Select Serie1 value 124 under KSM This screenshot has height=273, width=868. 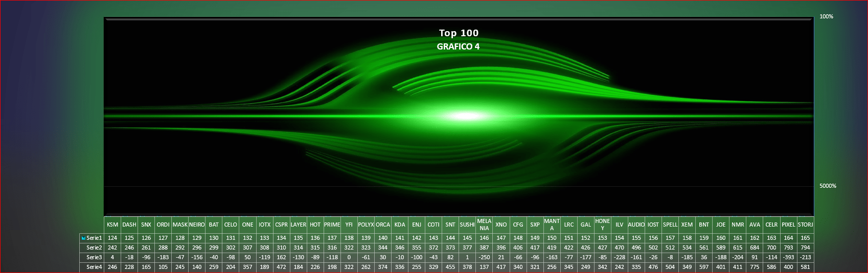point(112,238)
